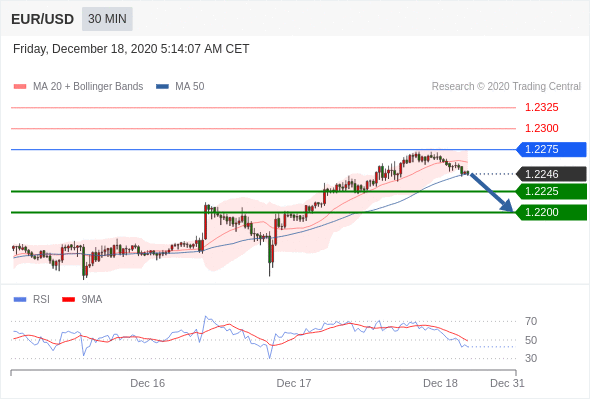Click the date Friday, December 18, 2020 text
The image size is (590, 400).
coord(131,49)
